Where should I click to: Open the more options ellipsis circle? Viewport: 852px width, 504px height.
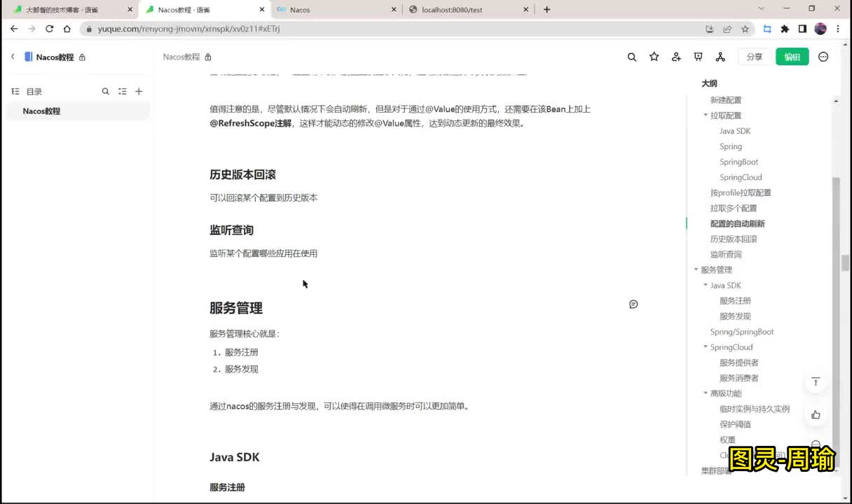(823, 57)
